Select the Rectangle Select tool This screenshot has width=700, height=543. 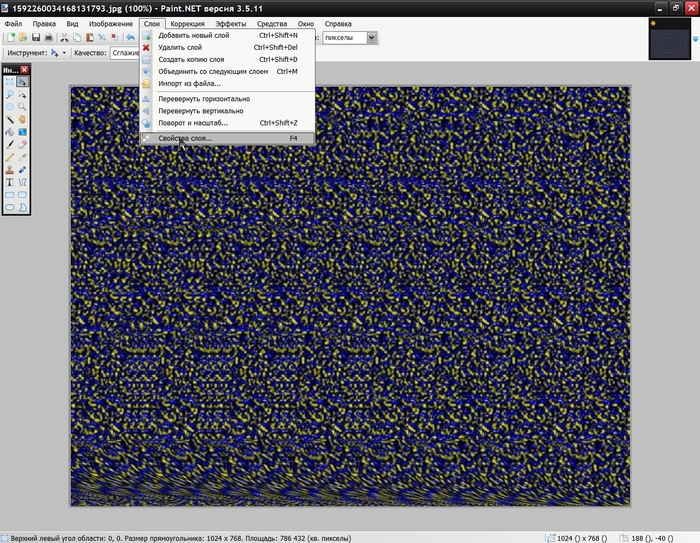pos(9,82)
